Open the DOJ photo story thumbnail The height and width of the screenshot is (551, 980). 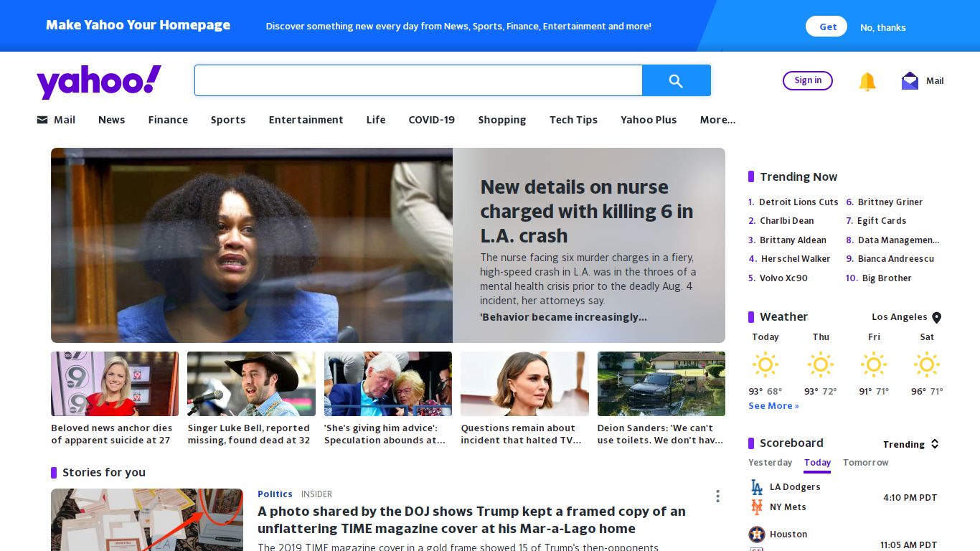(x=147, y=520)
